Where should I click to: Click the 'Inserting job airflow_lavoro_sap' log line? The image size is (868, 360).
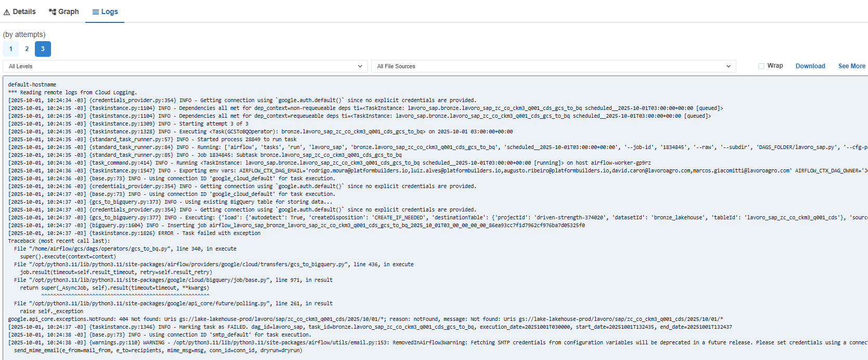tap(297, 225)
